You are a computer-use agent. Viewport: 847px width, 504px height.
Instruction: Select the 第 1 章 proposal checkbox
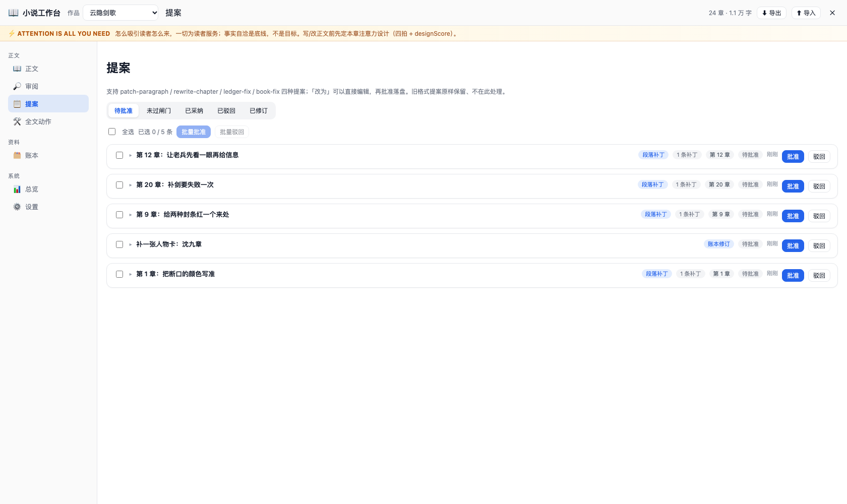click(x=119, y=274)
